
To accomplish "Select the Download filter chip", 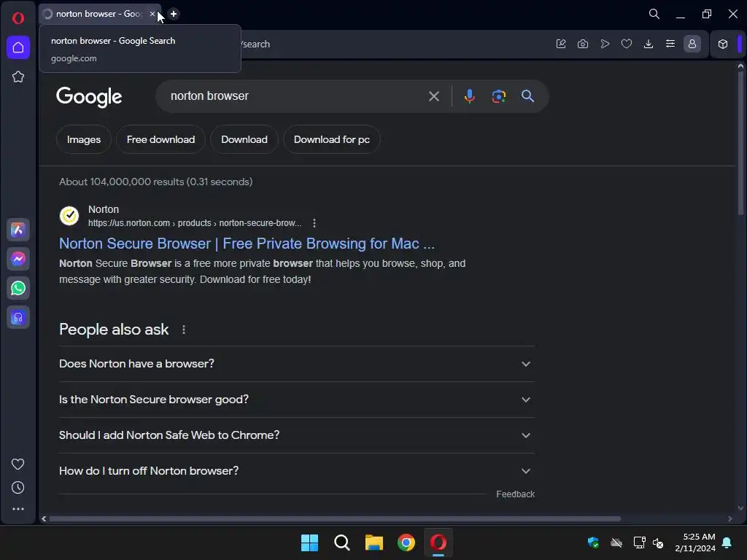I will pos(244,139).
